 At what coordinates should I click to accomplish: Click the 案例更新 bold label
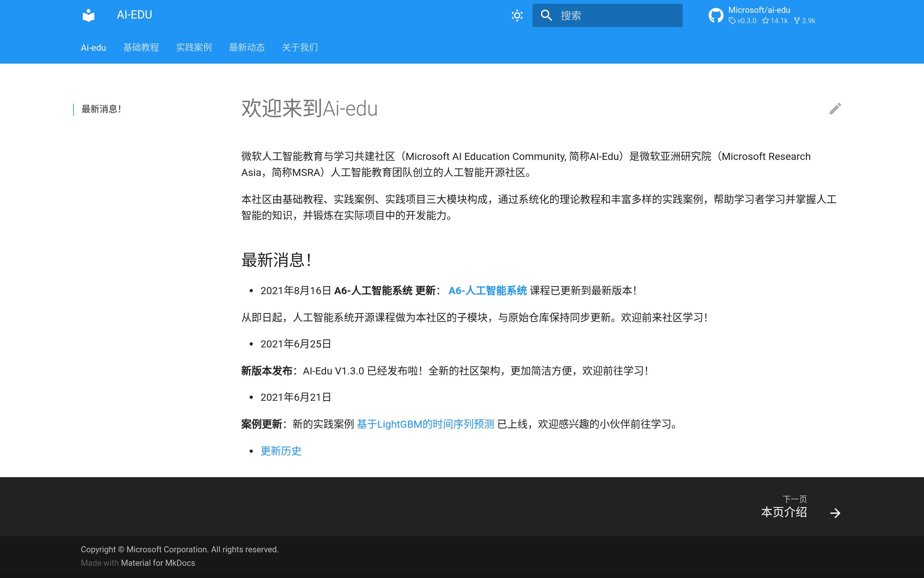tap(261, 424)
